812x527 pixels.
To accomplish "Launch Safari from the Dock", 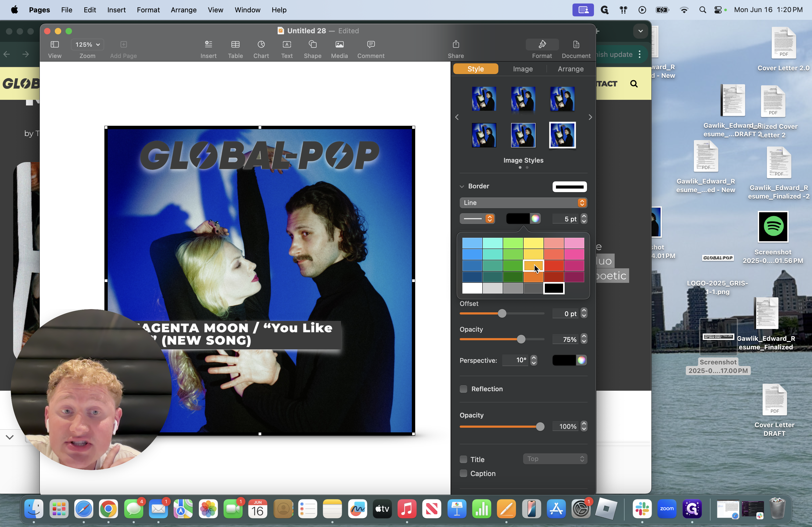I will tap(84, 509).
